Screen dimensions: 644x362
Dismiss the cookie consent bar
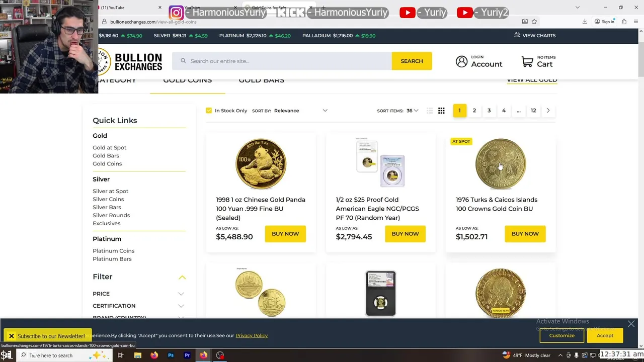[631, 324]
